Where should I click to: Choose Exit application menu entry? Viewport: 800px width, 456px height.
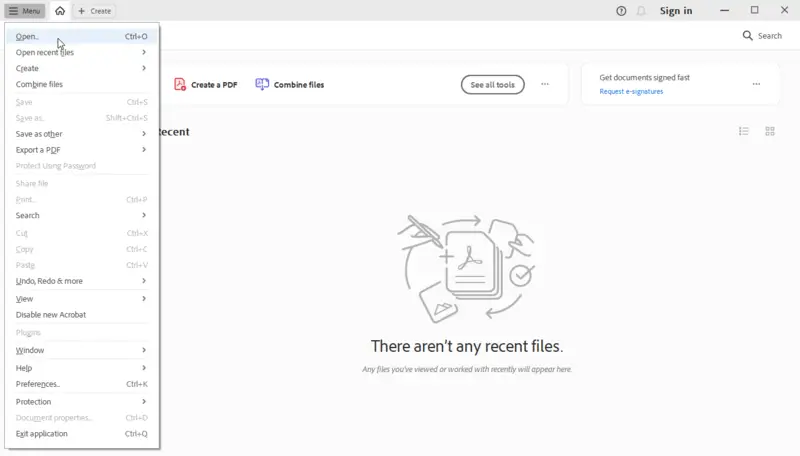[x=82, y=434]
